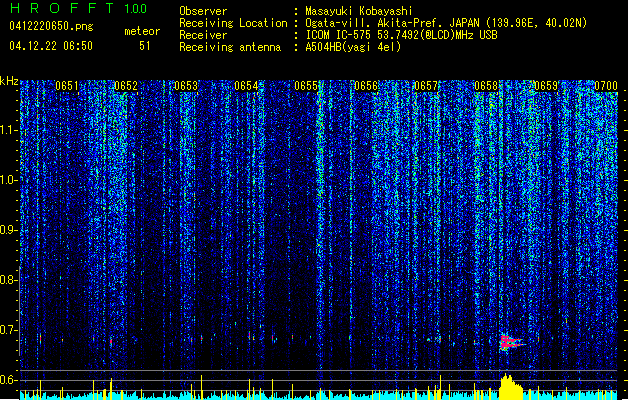Click the 0.9 kHz axis label
Screen dimensions: 629x400
tap(9, 230)
